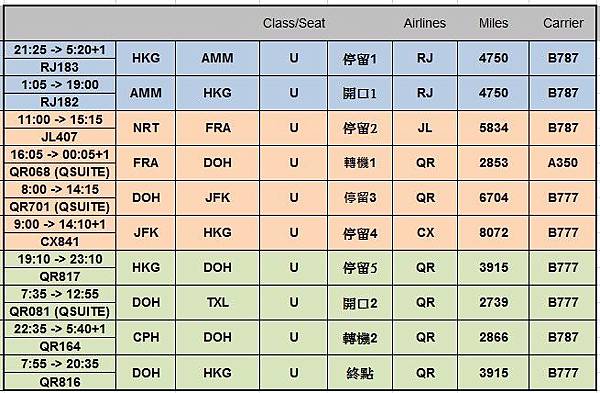Select the QR816 flight number cell
600x393 pixels.
59,382
